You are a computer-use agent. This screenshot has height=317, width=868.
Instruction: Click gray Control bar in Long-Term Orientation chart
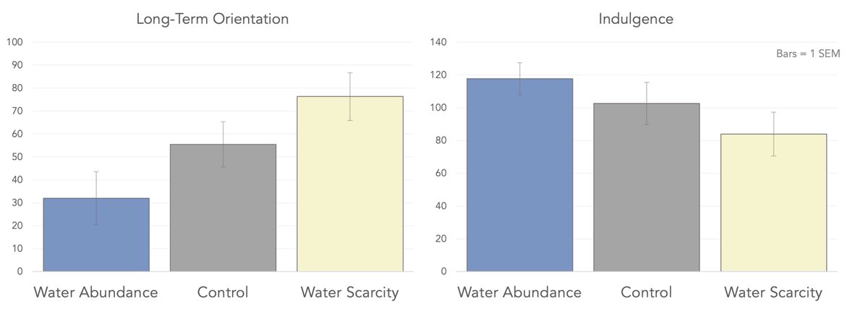click(x=223, y=210)
